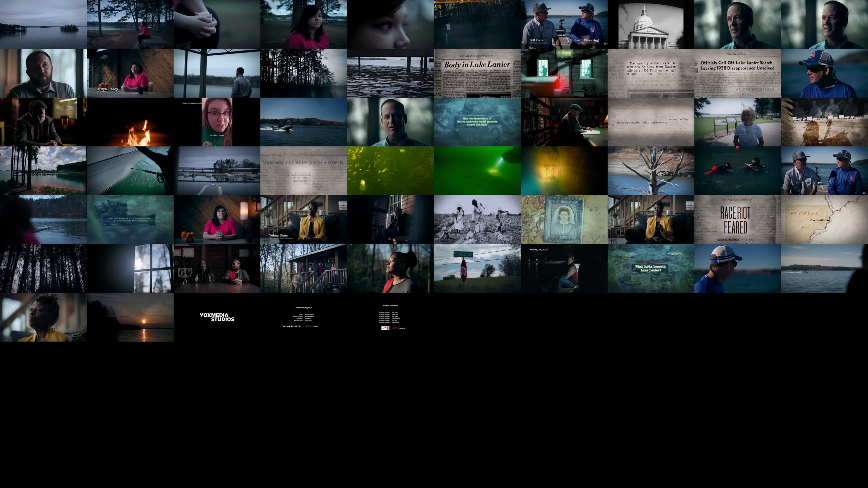Click the field workers black-and-white photo frame
Viewport: 868px width, 488px height.
[x=477, y=220]
